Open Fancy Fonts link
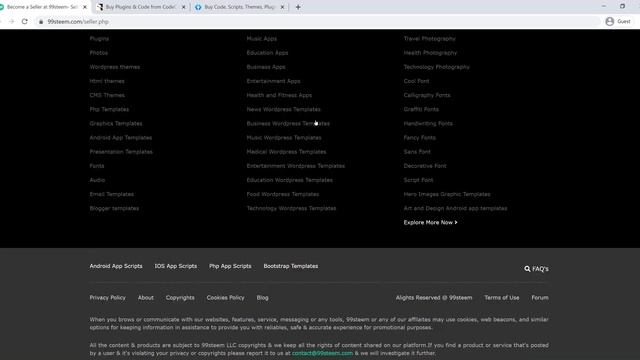Screen dimensions: 640x360 click(x=420, y=138)
